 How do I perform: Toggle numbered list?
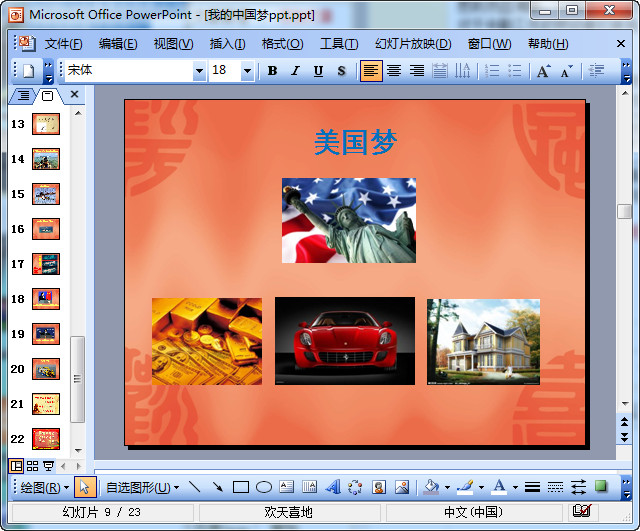click(492, 71)
